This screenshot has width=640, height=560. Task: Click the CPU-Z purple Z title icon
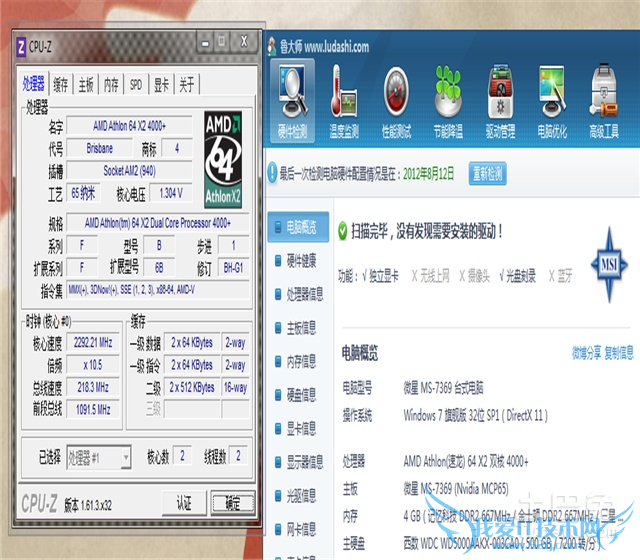(21, 47)
